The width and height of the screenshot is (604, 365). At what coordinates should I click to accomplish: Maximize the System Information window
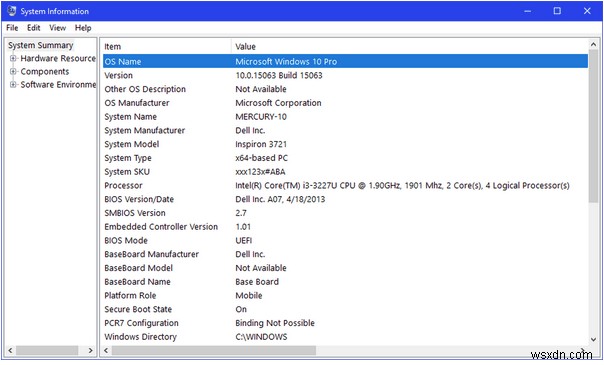(557, 11)
